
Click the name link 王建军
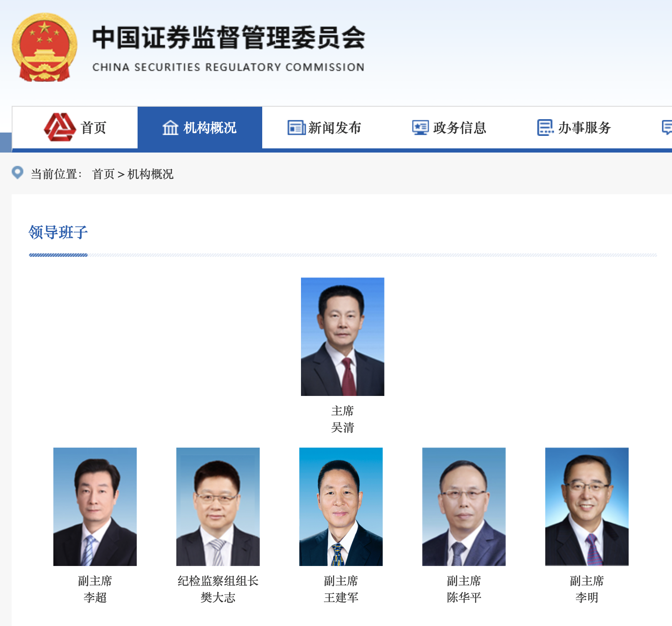(x=341, y=598)
